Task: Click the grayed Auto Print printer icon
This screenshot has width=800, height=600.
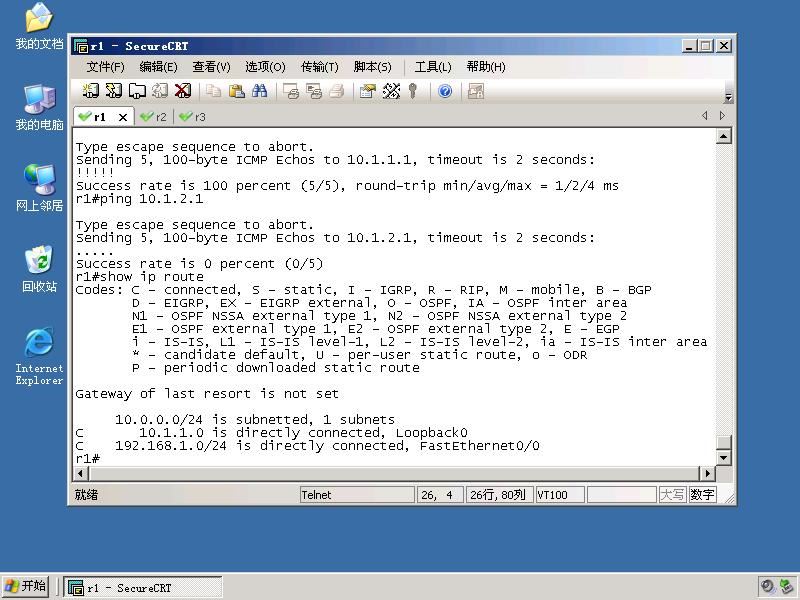Action: 337,91
